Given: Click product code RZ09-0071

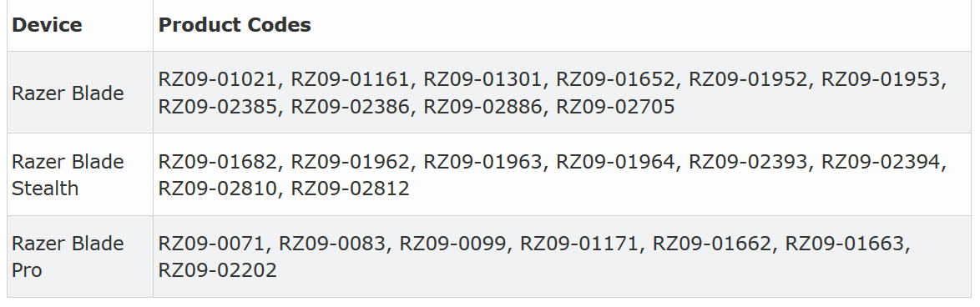Looking at the screenshot, I should 210,244.
